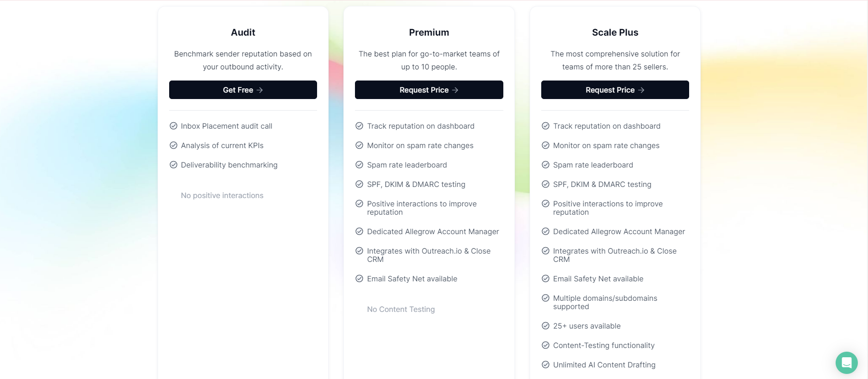The height and width of the screenshot is (379, 868).
Task: Click the No Content Testing text
Action: [401, 310]
